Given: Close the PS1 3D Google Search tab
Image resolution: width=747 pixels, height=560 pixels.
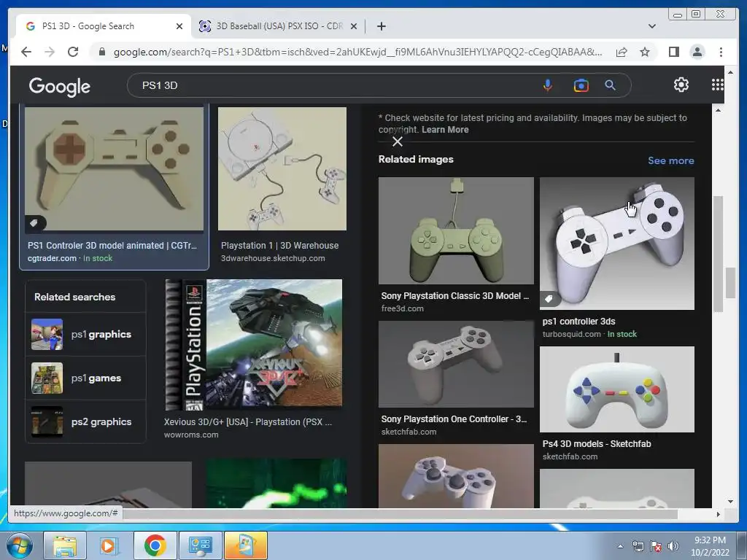Looking at the screenshot, I should tap(179, 26).
